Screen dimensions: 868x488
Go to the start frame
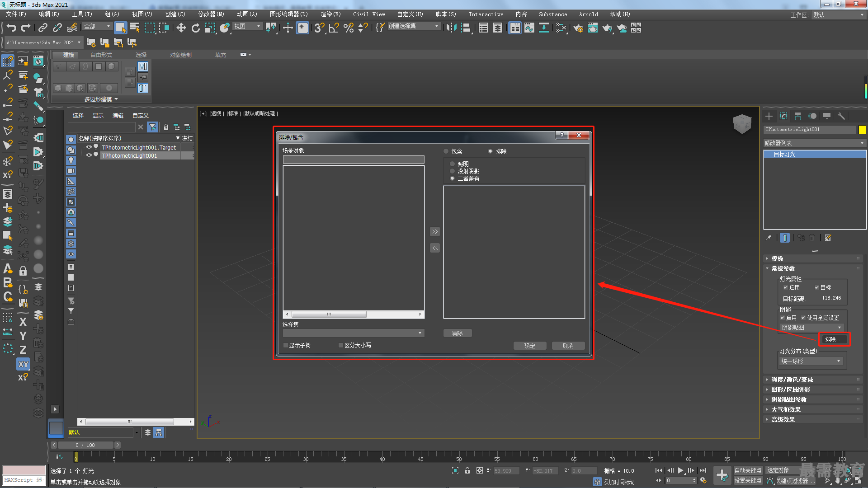(659, 470)
